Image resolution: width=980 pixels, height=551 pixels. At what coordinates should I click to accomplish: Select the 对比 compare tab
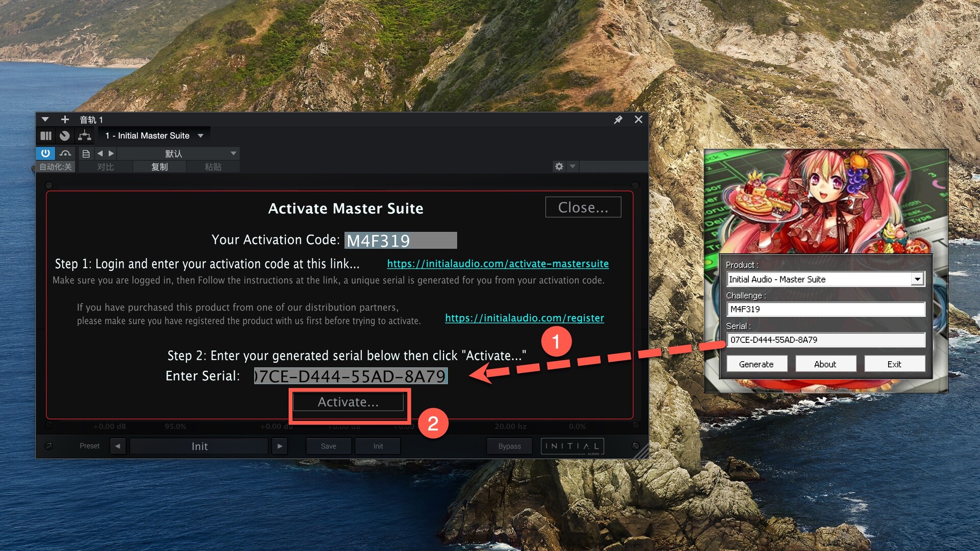click(105, 167)
